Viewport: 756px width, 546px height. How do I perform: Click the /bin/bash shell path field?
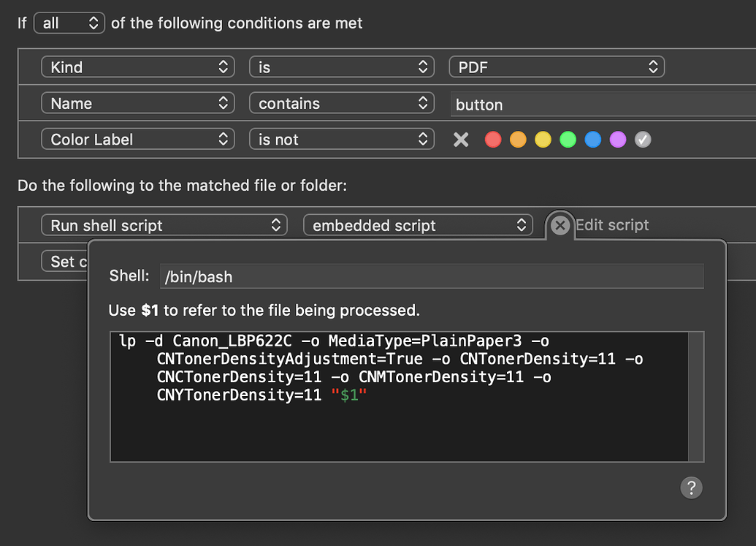click(431, 276)
